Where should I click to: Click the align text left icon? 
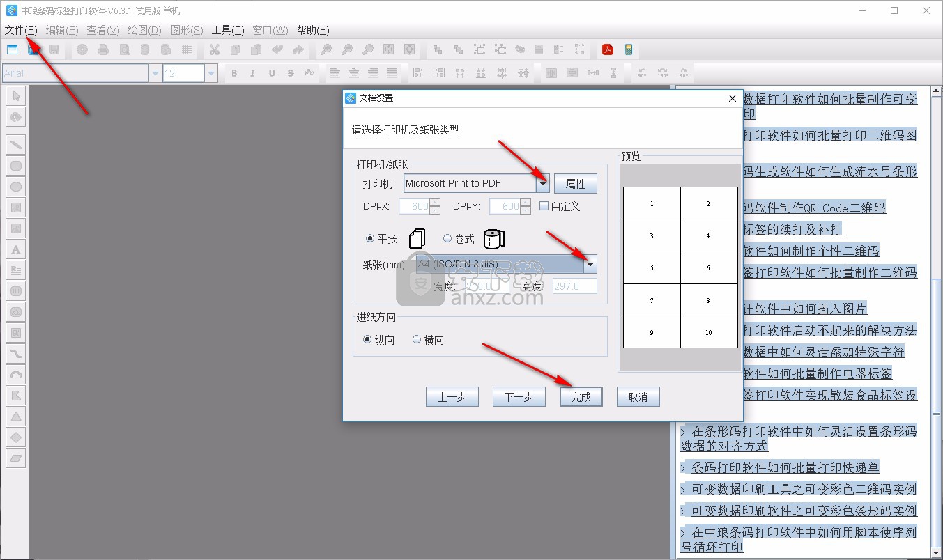point(335,73)
